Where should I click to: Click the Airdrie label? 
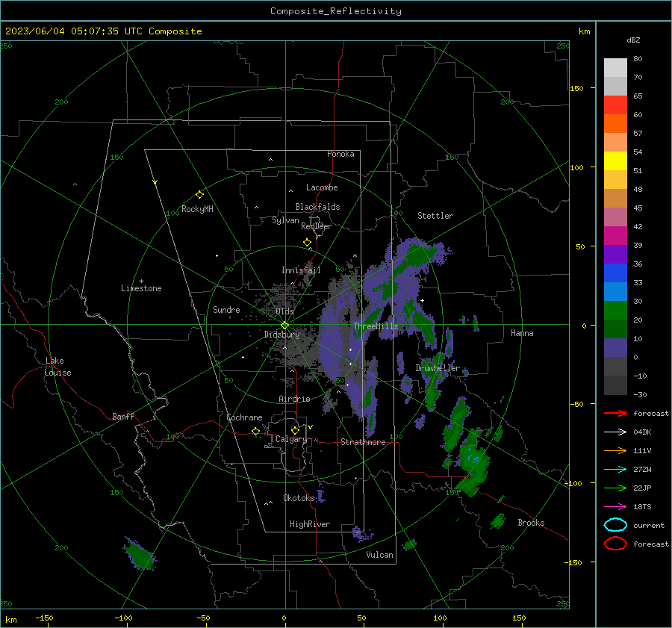[294, 399]
